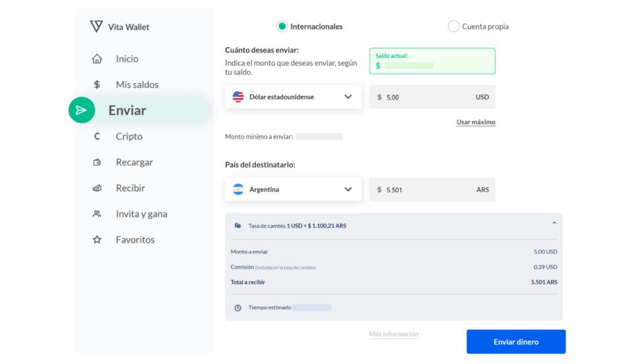The width and height of the screenshot is (644, 364).
Task: Collapse the Tasa de cambio details panel
Action: [x=554, y=223]
